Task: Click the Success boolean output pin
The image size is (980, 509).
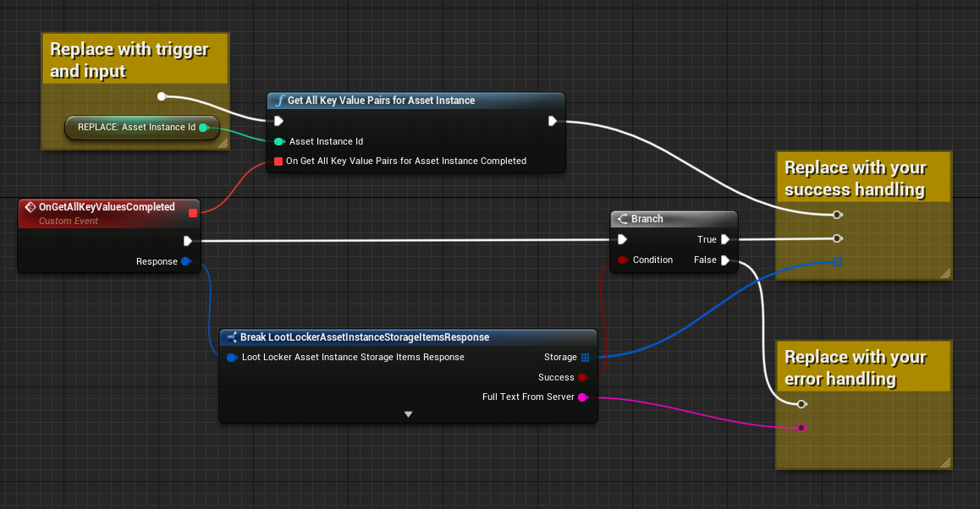Action: [x=582, y=377]
